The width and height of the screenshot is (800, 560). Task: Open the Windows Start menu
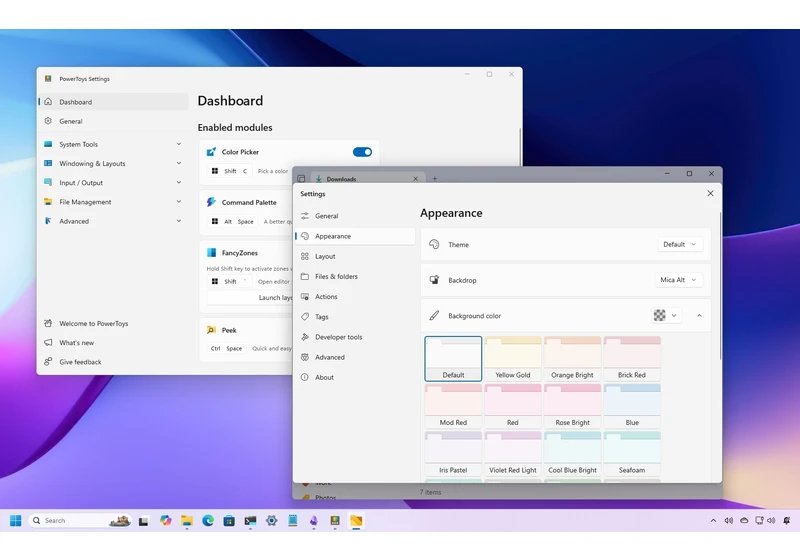coord(16,520)
